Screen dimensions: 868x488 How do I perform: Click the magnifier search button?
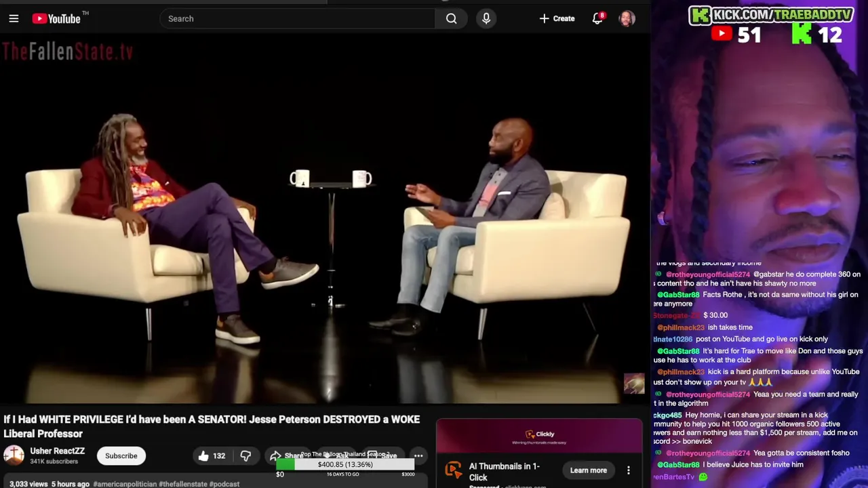[452, 19]
